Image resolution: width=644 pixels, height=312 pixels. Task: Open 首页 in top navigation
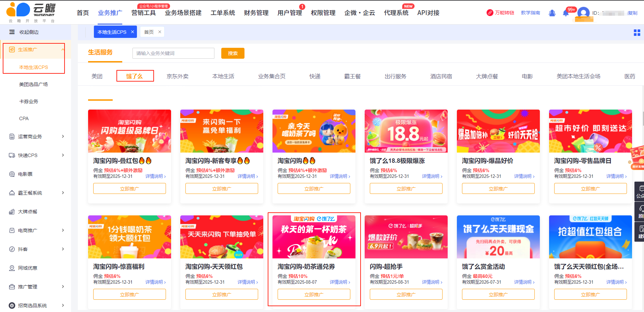(83, 13)
